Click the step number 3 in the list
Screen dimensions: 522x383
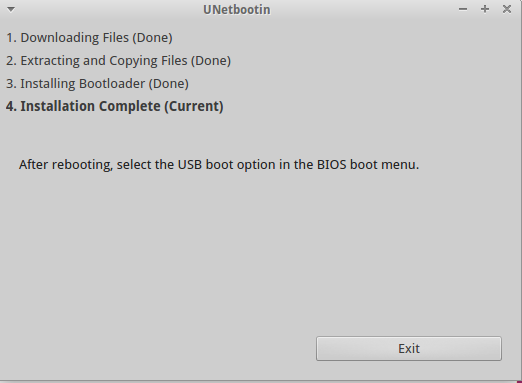coord(11,84)
